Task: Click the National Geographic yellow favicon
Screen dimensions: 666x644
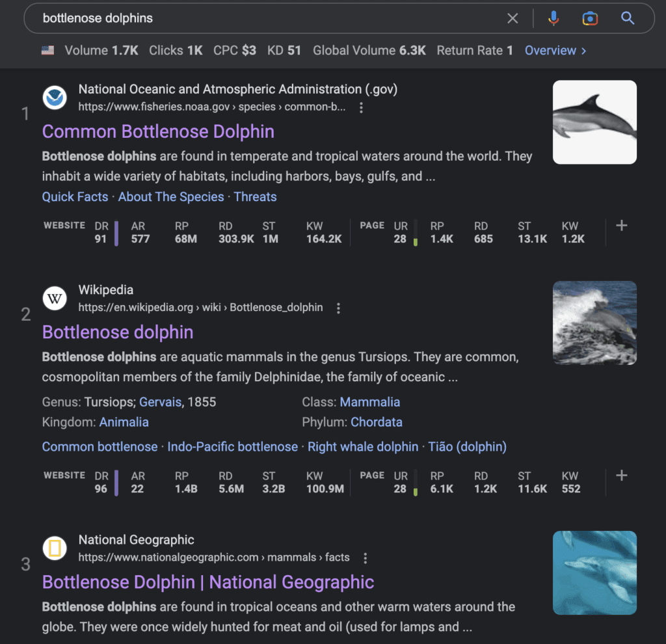Action: [55, 548]
